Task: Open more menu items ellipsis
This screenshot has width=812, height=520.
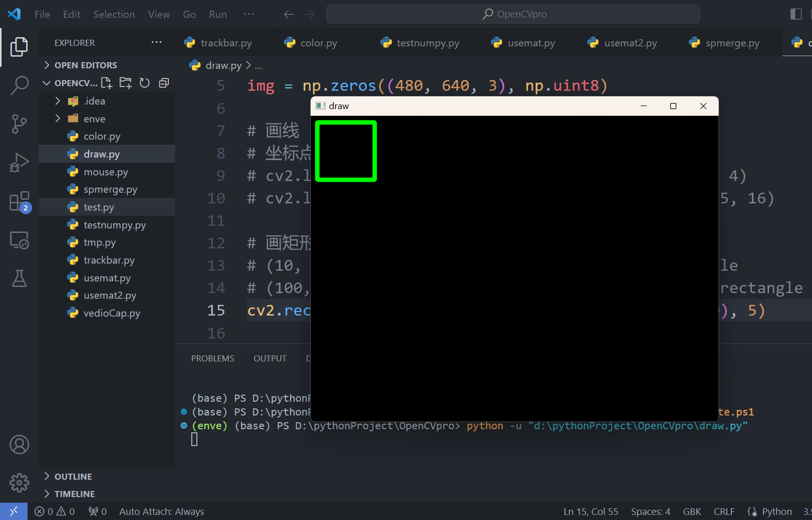Action: pos(249,14)
